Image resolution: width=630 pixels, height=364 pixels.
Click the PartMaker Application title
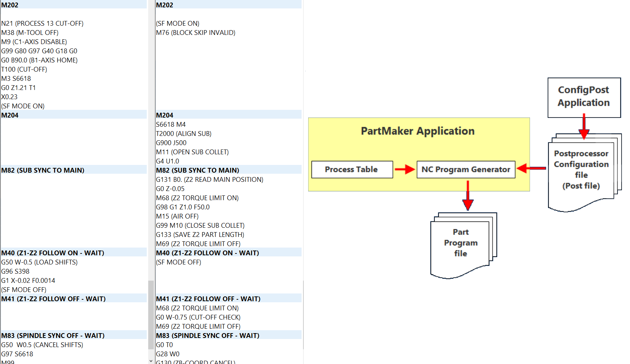coord(417,131)
